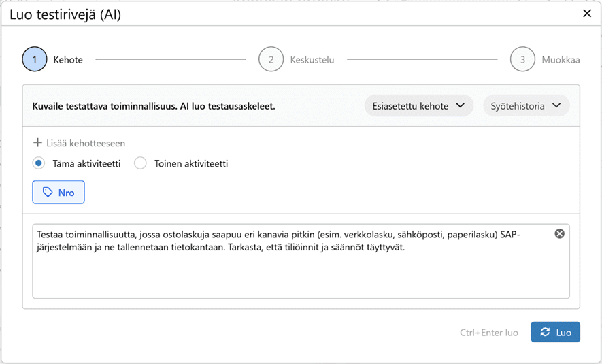Open the Esiasetettu kehote dropdown
This screenshot has width=602, height=364.
pyautogui.click(x=418, y=105)
